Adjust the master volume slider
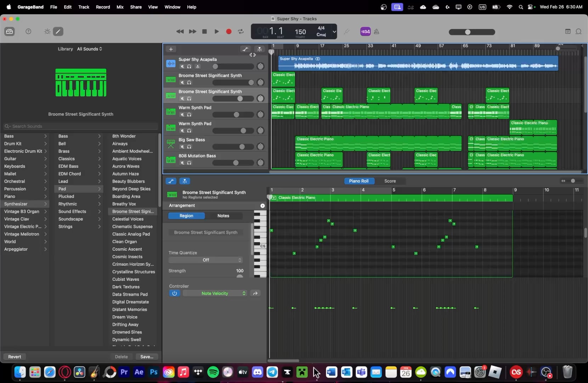The width and height of the screenshot is (588, 383). click(468, 32)
